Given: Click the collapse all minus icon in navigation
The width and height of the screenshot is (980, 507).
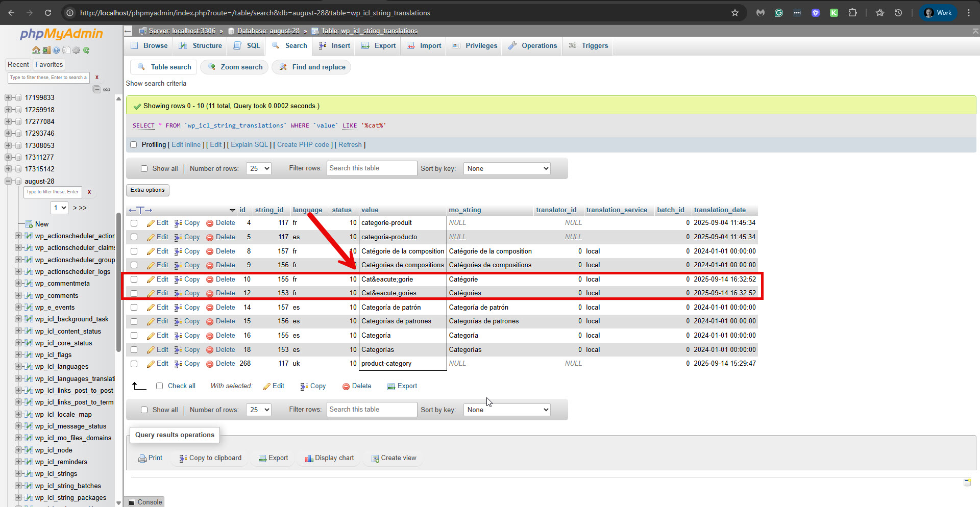Looking at the screenshot, I should click(x=96, y=89).
